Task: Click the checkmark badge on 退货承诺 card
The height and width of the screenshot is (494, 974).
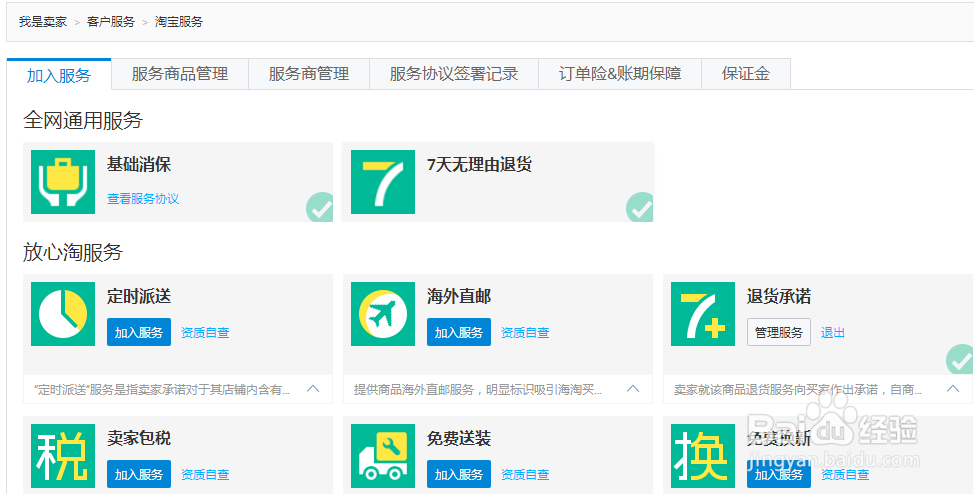Action: (x=960, y=359)
